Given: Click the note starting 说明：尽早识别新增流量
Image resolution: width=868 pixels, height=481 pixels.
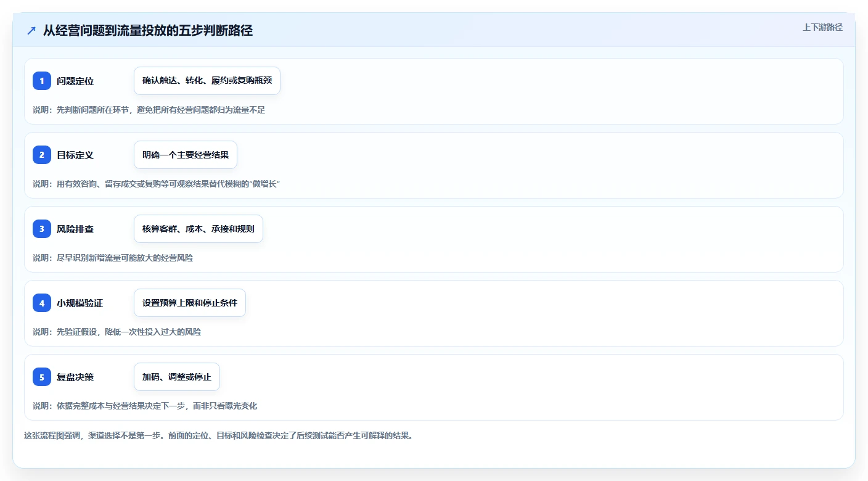Looking at the screenshot, I should [x=113, y=258].
